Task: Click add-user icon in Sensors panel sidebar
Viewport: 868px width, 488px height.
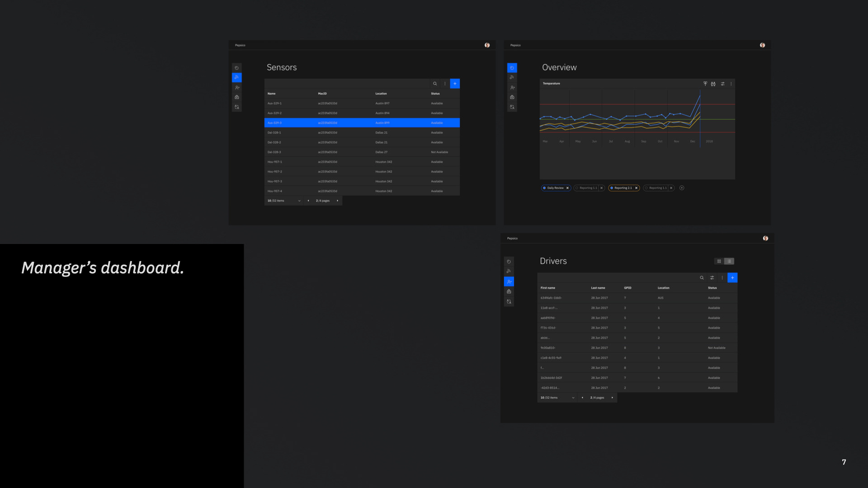Action: point(237,88)
